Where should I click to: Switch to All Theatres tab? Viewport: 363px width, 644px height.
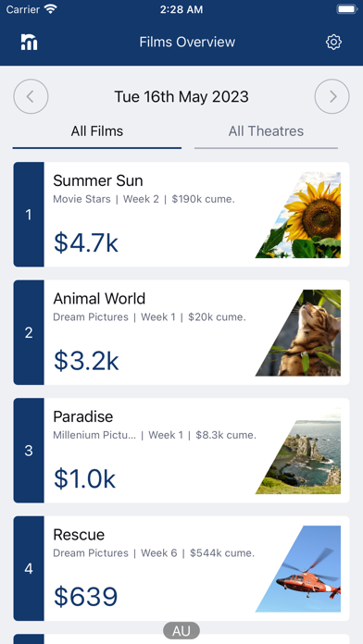(266, 131)
